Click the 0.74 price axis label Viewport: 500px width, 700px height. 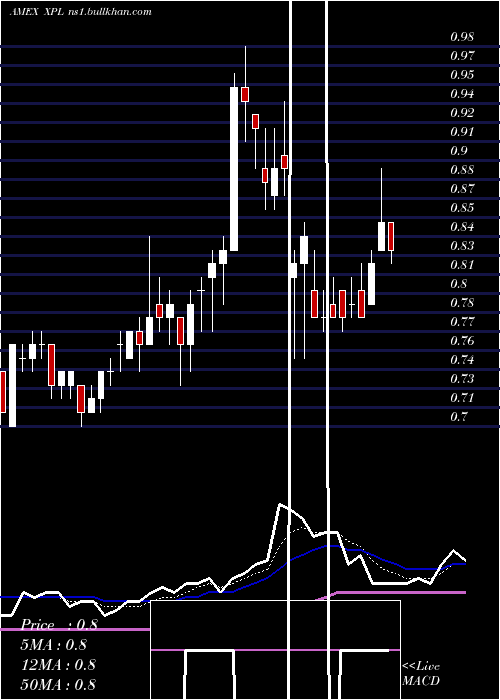(x=462, y=359)
